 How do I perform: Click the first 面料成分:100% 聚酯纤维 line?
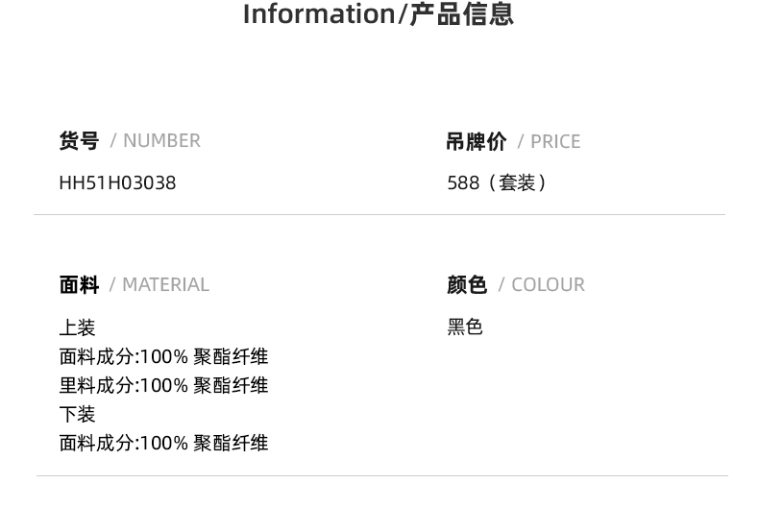pyautogui.click(x=163, y=356)
